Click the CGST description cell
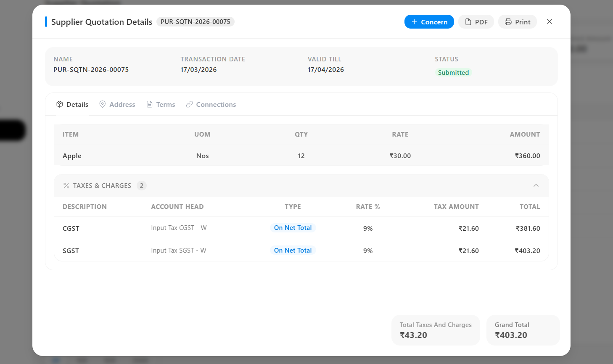The height and width of the screenshot is (364, 613). 71,228
